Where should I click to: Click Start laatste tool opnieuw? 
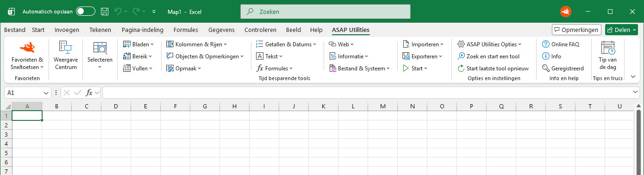(493, 69)
